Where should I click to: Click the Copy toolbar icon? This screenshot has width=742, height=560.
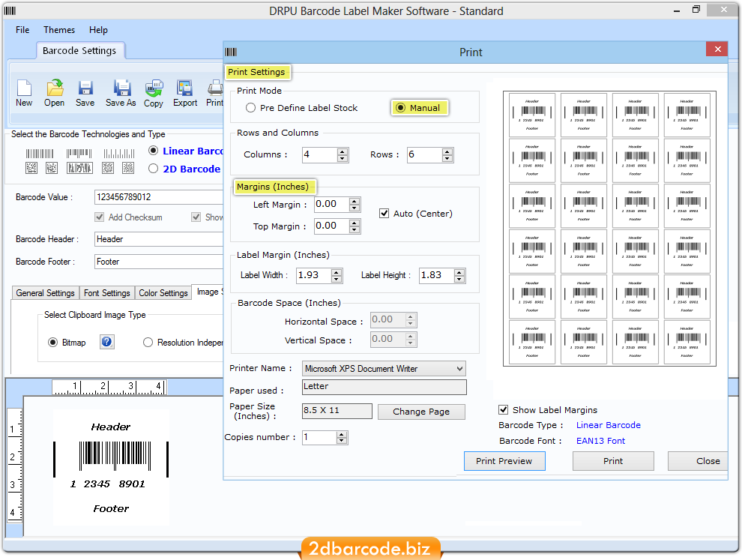[x=154, y=88]
